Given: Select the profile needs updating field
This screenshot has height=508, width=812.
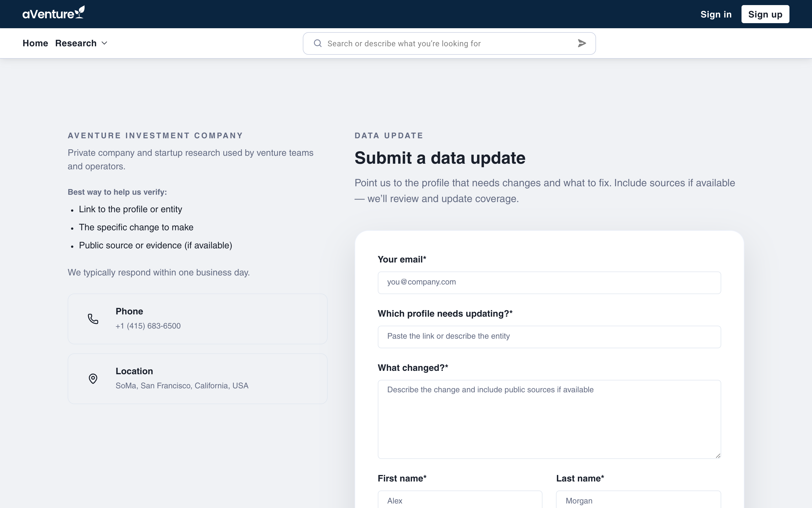Looking at the screenshot, I should tap(549, 337).
